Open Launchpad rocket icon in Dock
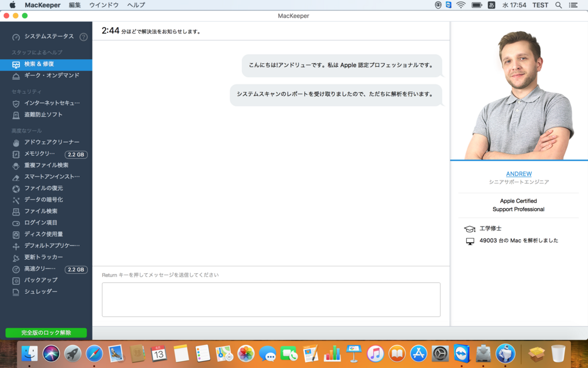Viewport: 588px width, 368px height. tap(73, 354)
